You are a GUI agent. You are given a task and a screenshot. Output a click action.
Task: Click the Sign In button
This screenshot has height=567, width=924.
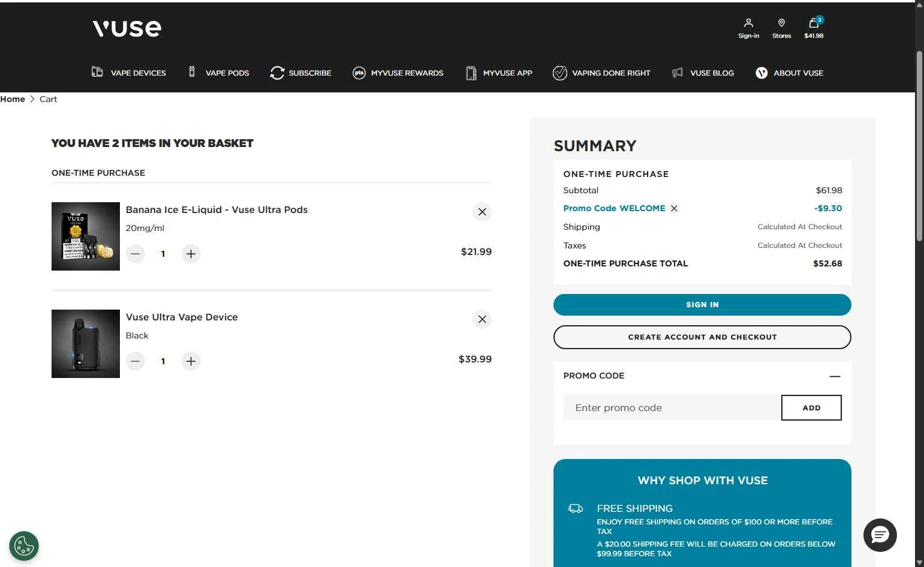click(x=702, y=305)
